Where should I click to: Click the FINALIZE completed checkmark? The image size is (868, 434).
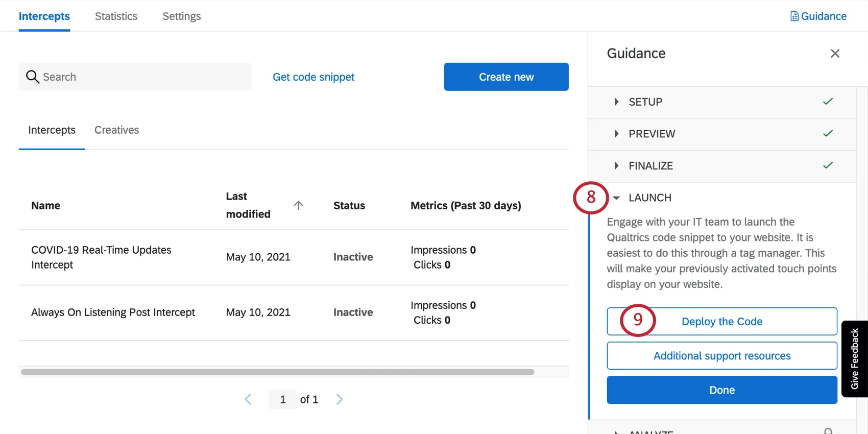(828, 165)
